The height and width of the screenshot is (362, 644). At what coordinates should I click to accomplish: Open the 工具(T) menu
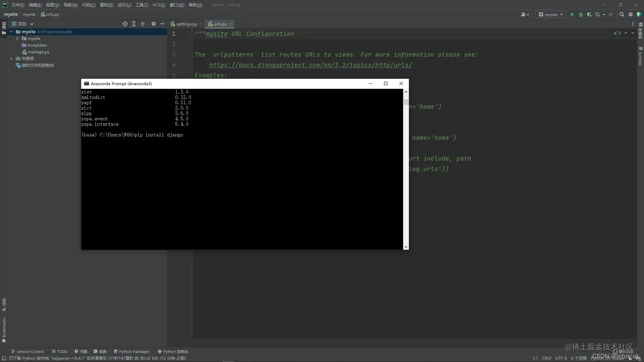[142, 5]
